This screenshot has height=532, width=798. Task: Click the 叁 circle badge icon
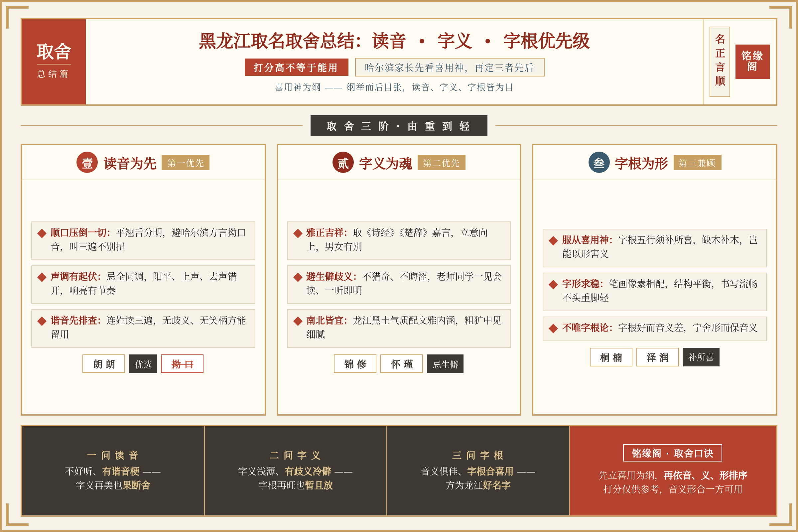pyautogui.click(x=599, y=163)
